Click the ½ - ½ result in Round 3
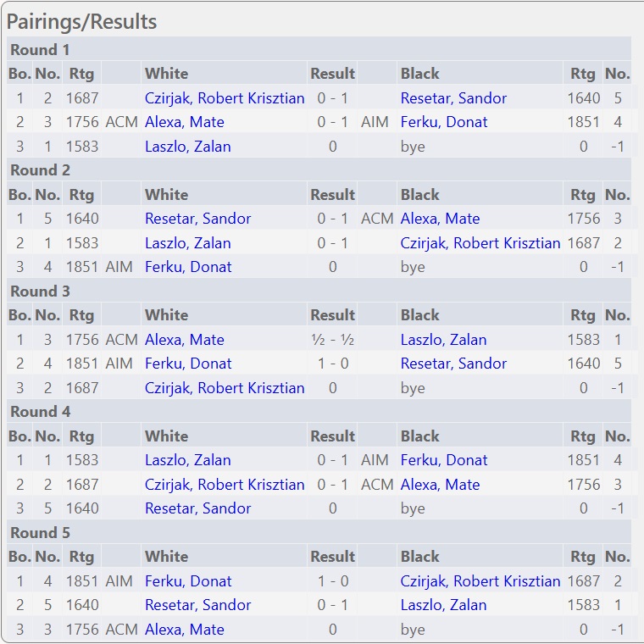Screen dimensions: 644x644 [x=332, y=340]
